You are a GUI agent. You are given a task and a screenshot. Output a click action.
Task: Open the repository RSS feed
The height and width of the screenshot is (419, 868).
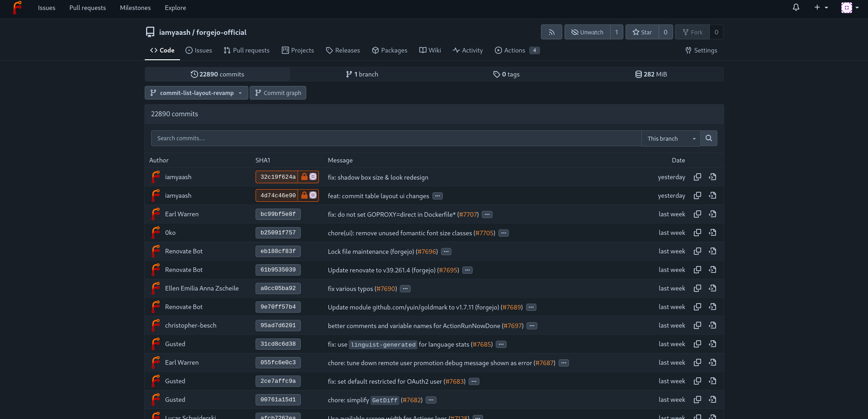[x=551, y=32]
